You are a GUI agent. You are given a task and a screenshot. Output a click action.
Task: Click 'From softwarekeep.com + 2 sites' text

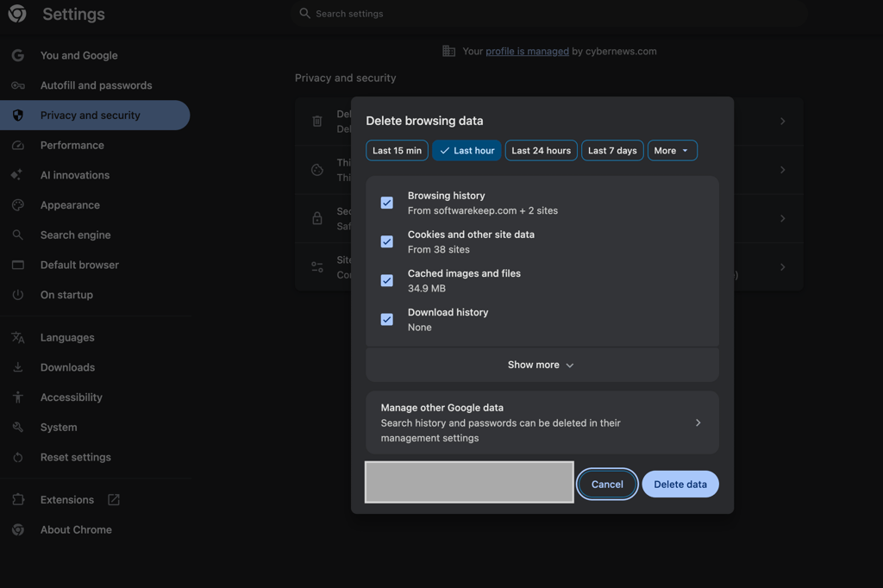[x=483, y=210]
